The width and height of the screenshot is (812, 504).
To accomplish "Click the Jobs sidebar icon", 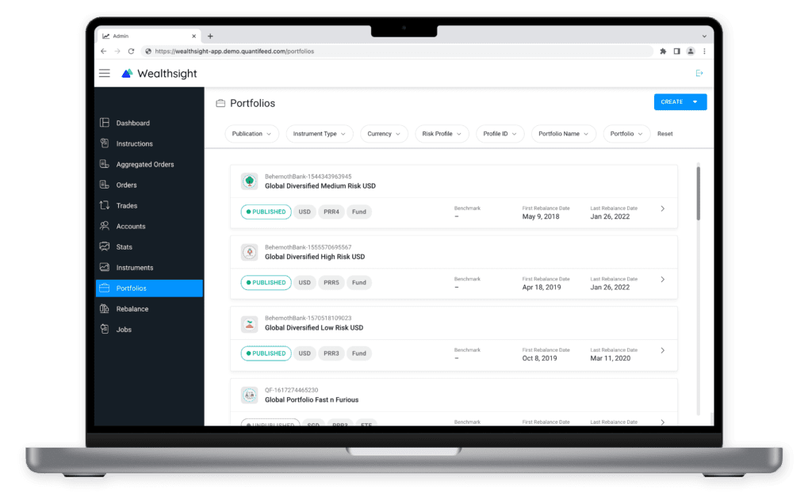I will click(x=105, y=329).
